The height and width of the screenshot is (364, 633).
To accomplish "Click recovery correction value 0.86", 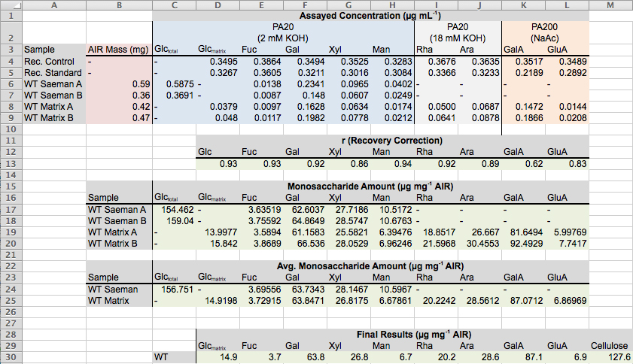I will (x=348, y=164).
